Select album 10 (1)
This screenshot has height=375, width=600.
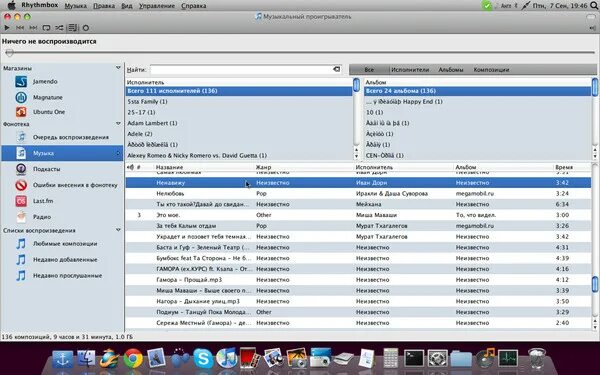[477, 112]
